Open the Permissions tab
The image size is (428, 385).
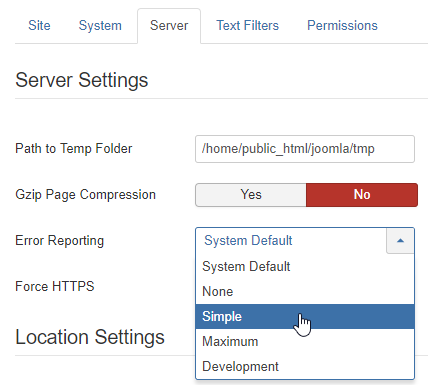pos(342,26)
